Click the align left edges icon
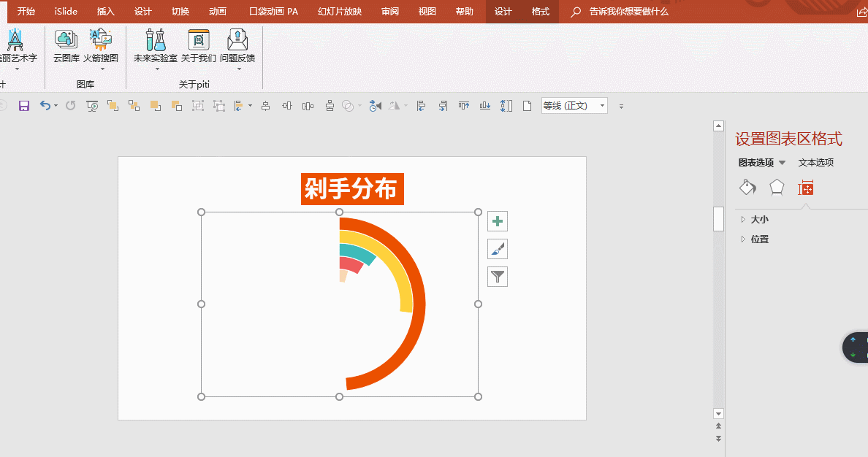The height and width of the screenshot is (457, 868). pyautogui.click(x=422, y=106)
